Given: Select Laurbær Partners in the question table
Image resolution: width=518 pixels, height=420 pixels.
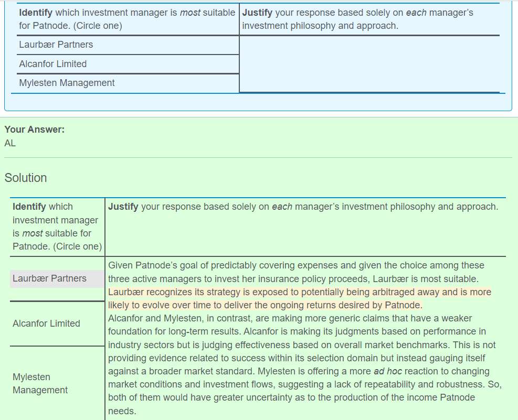Looking at the screenshot, I should (x=56, y=45).
